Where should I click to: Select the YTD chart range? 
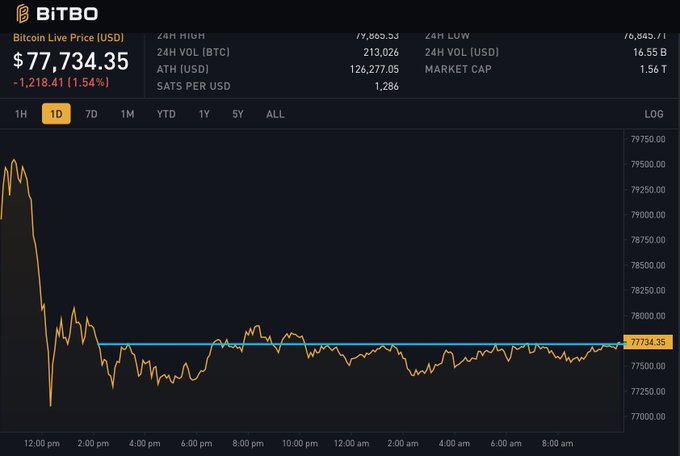(x=166, y=114)
